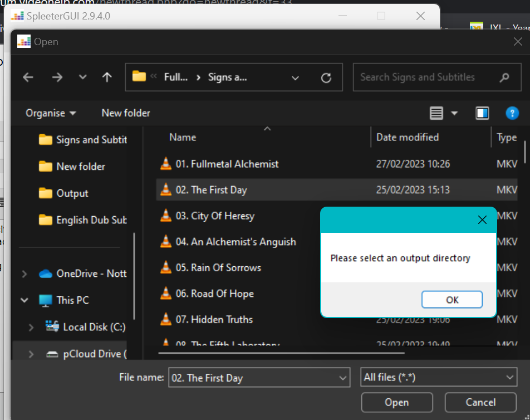530x420 pixels.
Task: Expand Local Disk (C:) node
Action: point(31,328)
